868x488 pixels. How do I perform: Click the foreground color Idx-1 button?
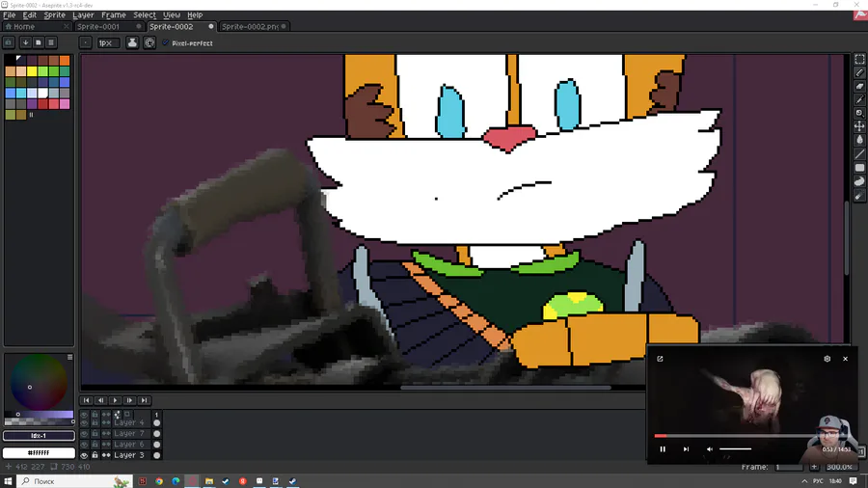[x=39, y=436]
